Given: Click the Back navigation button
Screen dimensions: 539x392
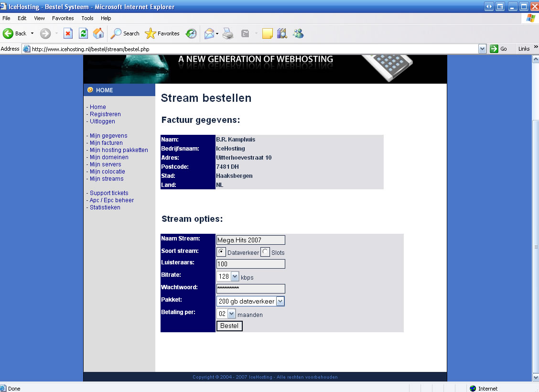Looking at the screenshot, I should (15, 33).
